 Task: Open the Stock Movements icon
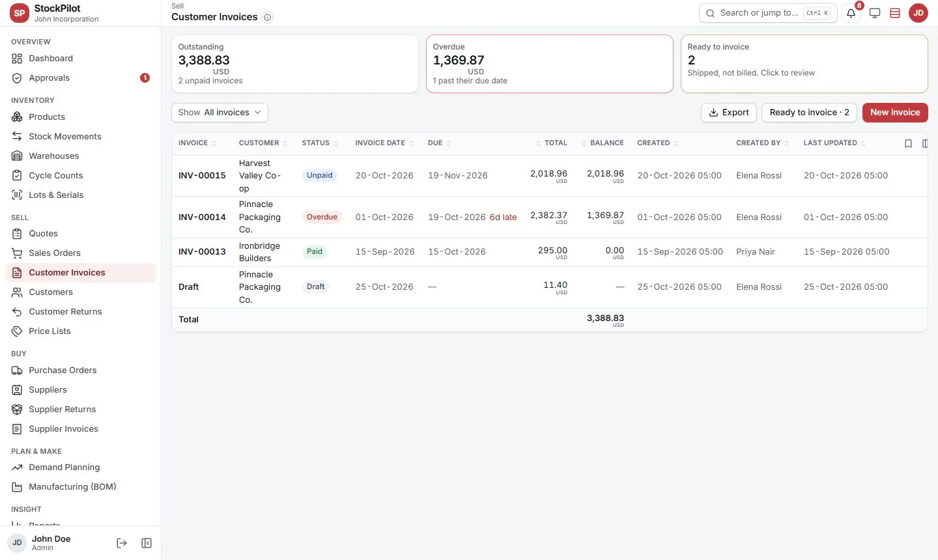17,137
